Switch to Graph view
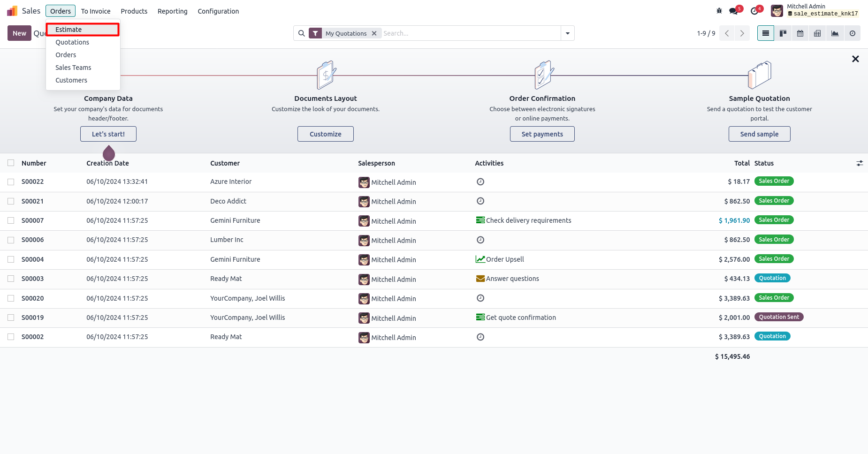Viewport: 868px width, 454px height. (x=835, y=33)
